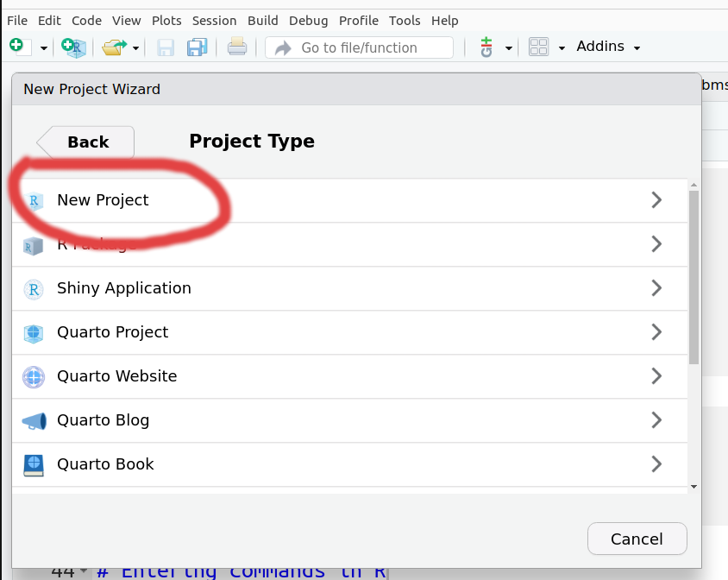Viewport: 728px width, 580px height.
Task: Open the Session menu
Action: (x=214, y=20)
